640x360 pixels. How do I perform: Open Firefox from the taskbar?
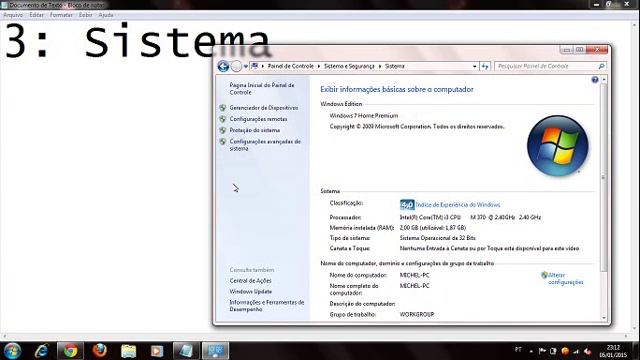click(x=99, y=351)
